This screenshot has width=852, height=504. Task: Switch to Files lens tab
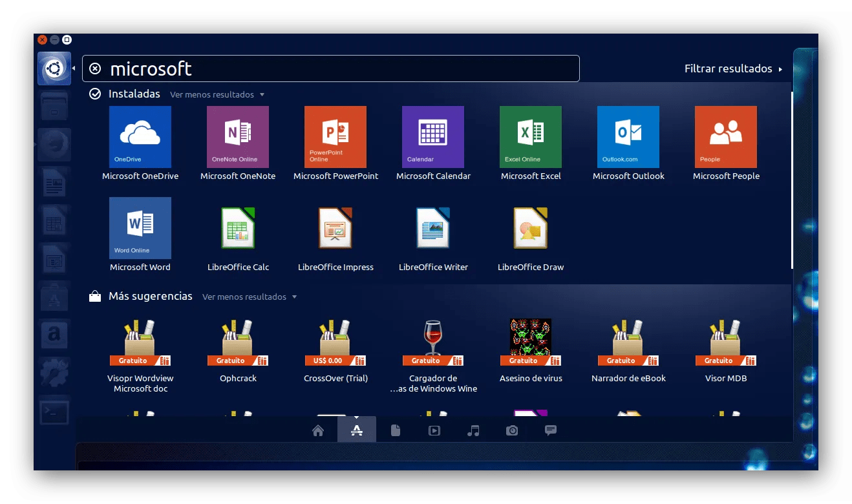pos(396,430)
